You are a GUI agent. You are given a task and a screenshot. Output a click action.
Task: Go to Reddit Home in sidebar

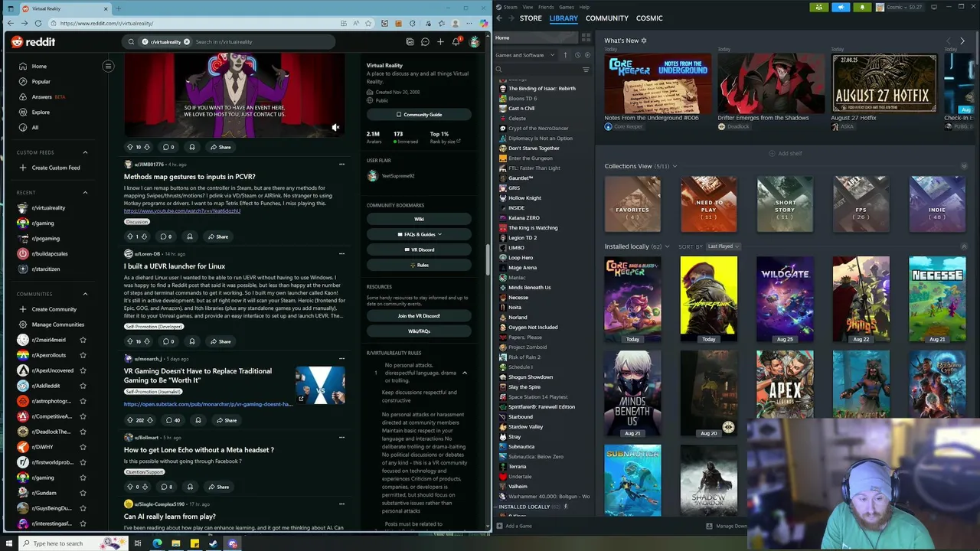(x=39, y=67)
